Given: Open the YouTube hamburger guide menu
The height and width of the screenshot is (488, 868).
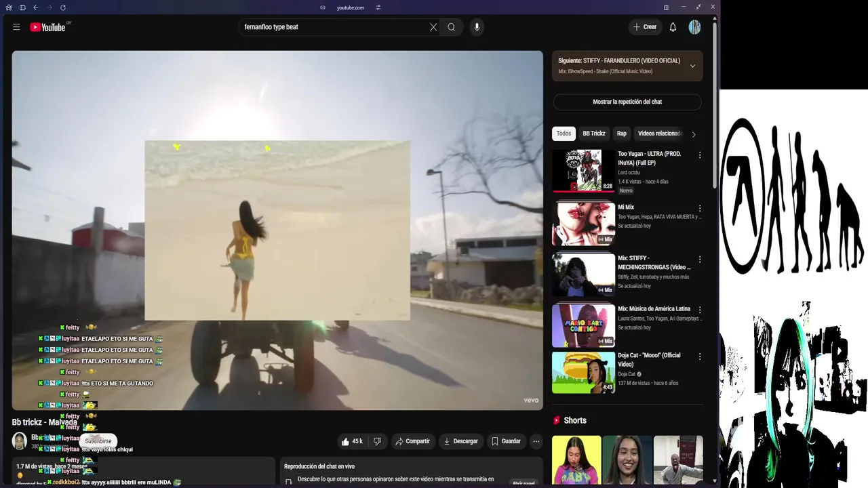Looking at the screenshot, I should [x=16, y=27].
